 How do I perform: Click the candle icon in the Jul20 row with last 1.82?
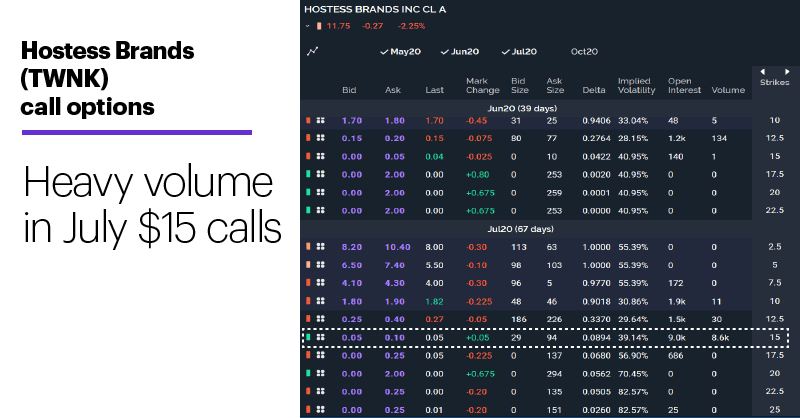click(308, 301)
